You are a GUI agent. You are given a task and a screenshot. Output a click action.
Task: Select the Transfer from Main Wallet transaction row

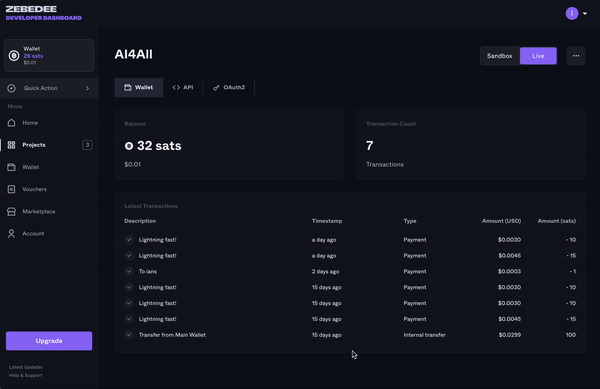(x=350, y=335)
